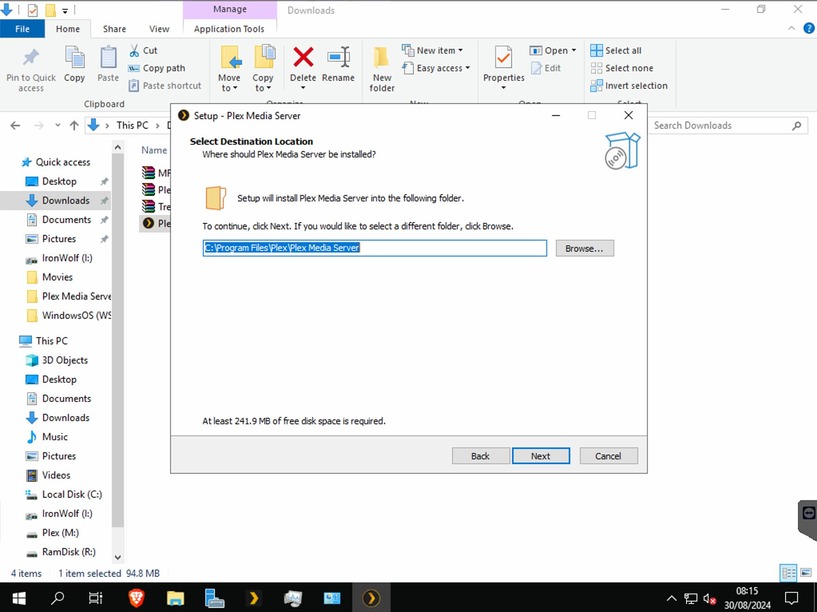Create a New folder from ribbon

(381, 69)
